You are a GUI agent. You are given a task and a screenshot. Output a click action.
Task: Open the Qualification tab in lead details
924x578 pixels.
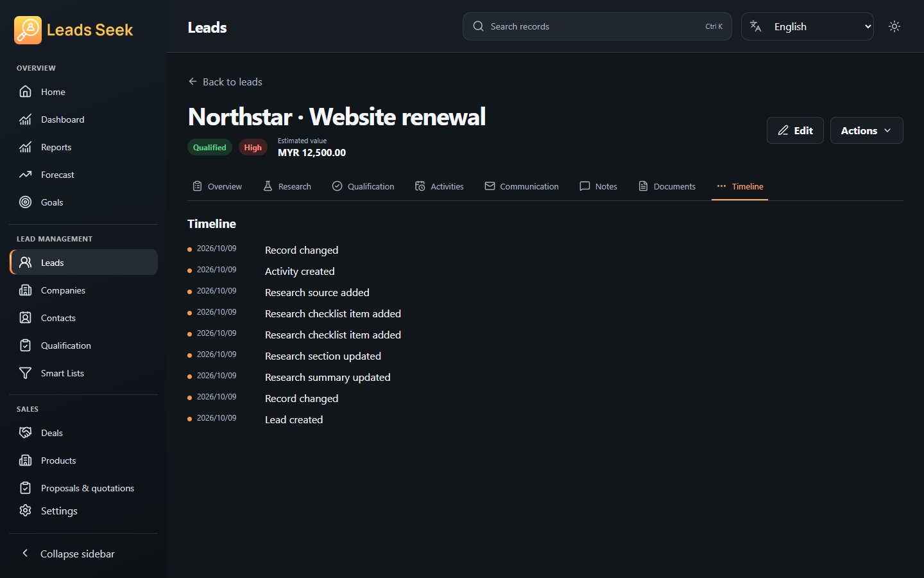click(x=363, y=186)
